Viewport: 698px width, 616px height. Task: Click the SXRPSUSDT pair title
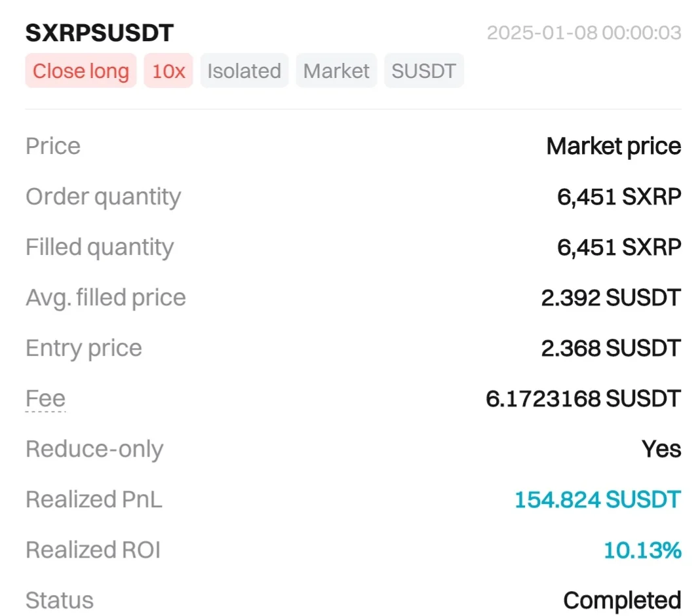click(x=100, y=33)
